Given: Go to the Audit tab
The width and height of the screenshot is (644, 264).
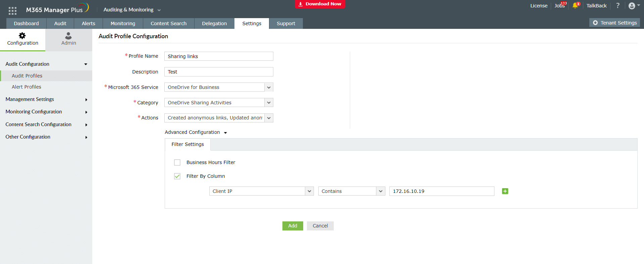Looking at the screenshot, I should (60, 23).
